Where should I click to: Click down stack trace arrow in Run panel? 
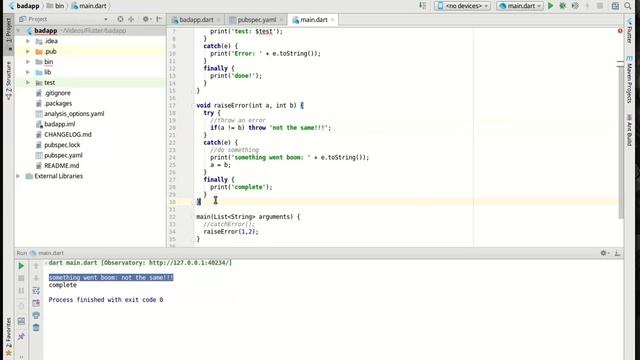(36, 278)
